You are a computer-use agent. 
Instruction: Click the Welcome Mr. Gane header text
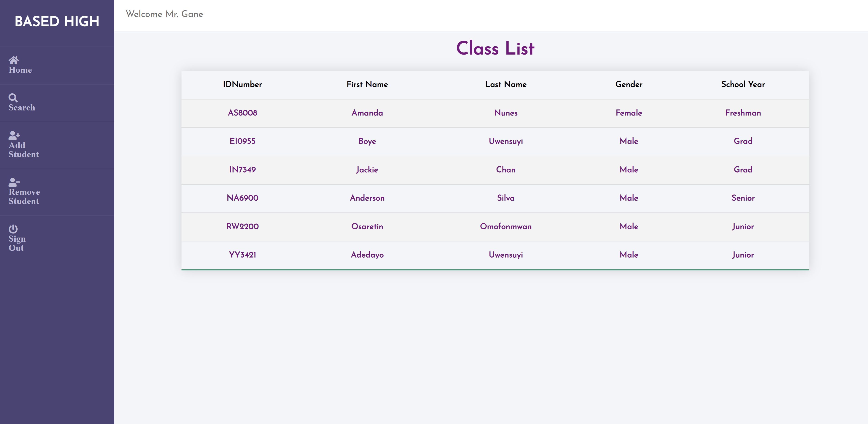coord(164,14)
